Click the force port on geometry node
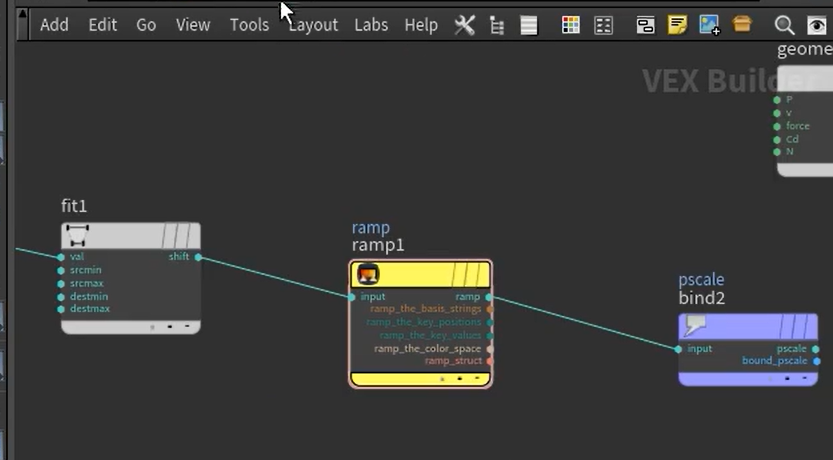This screenshot has width=833, height=460. point(777,126)
